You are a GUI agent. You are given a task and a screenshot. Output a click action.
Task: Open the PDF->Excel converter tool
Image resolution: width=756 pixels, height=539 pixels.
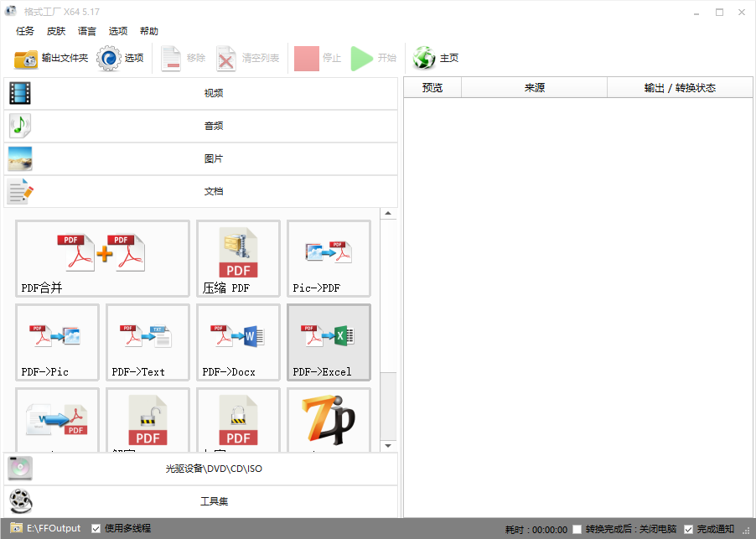click(x=328, y=342)
